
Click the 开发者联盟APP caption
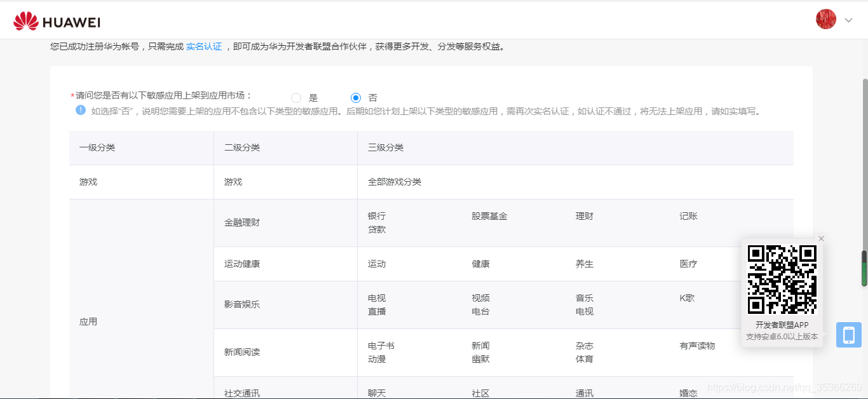coord(782,325)
